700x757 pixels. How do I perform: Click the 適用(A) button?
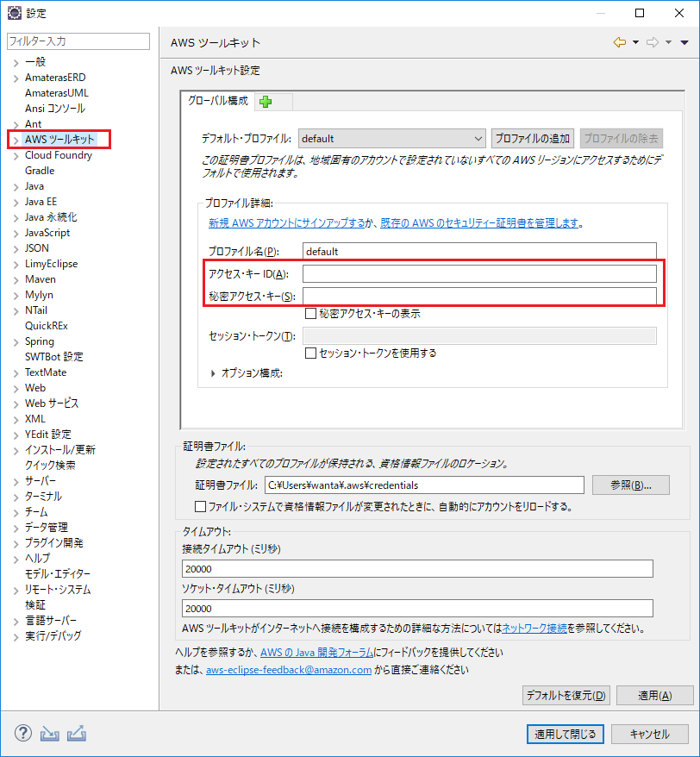click(x=654, y=695)
